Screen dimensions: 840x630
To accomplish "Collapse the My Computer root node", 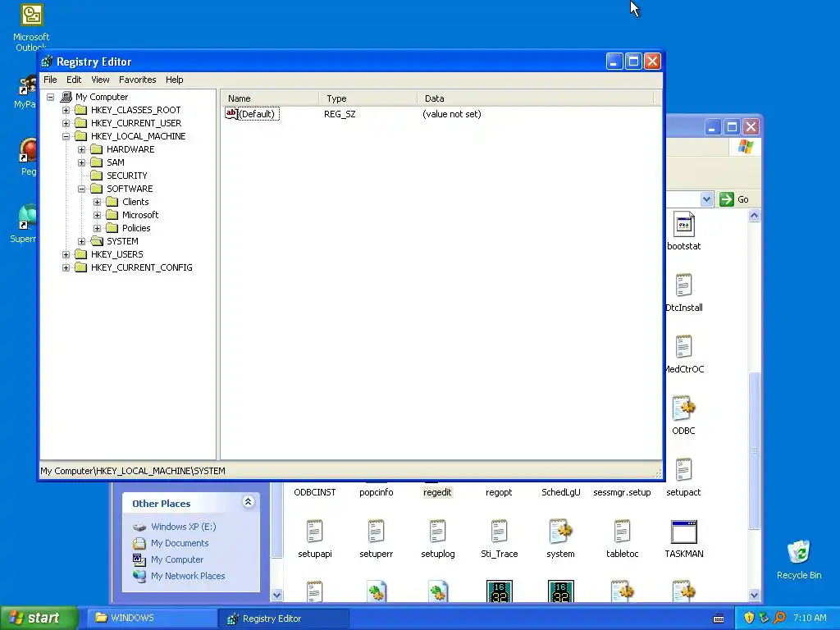I will point(50,97).
